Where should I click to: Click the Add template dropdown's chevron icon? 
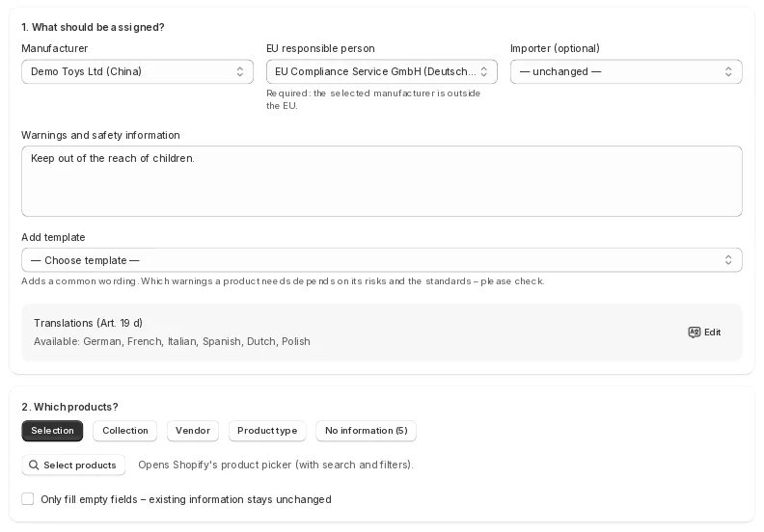click(728, 260)
